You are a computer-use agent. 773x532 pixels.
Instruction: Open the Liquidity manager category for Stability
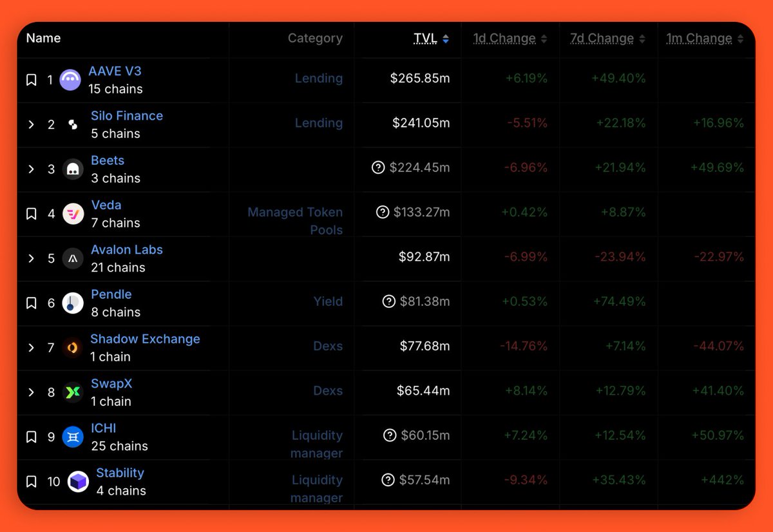point(316,489)
